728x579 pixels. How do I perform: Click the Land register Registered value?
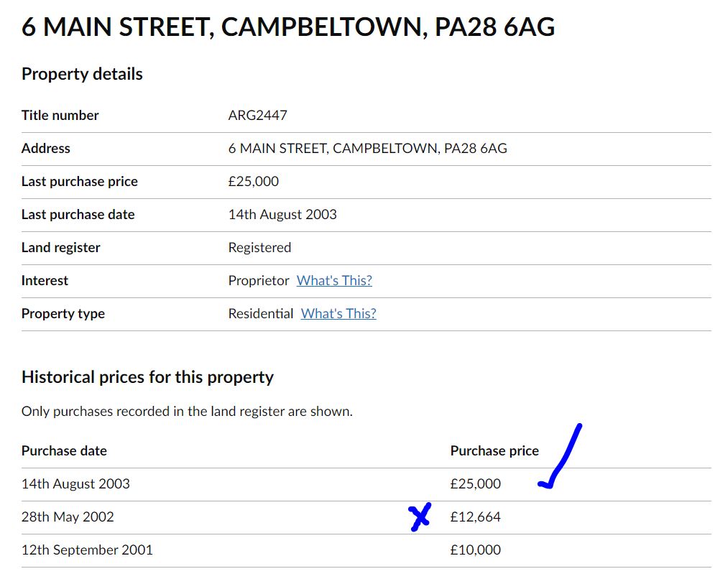(259, 248)
